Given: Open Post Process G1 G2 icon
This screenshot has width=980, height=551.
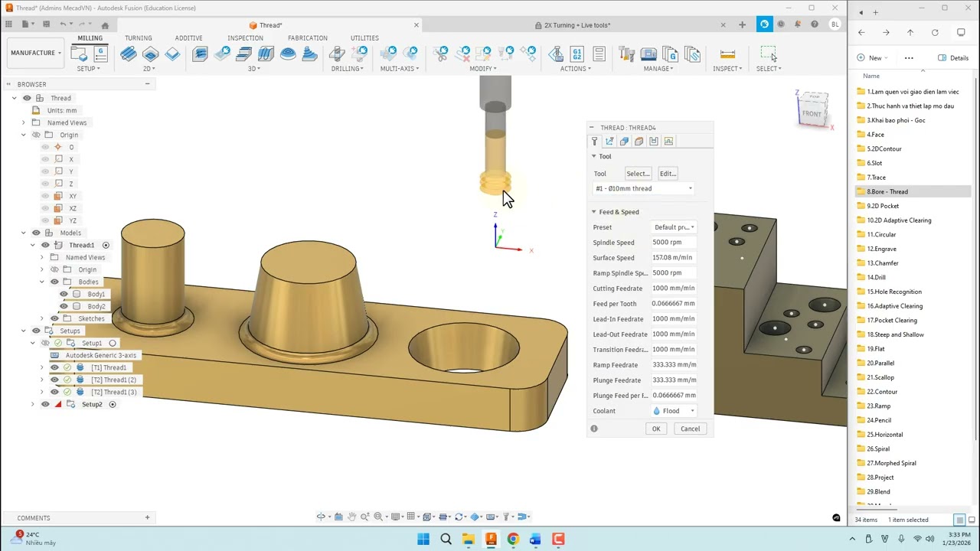Looking at the screenshot, I should [x=577, y=54].
